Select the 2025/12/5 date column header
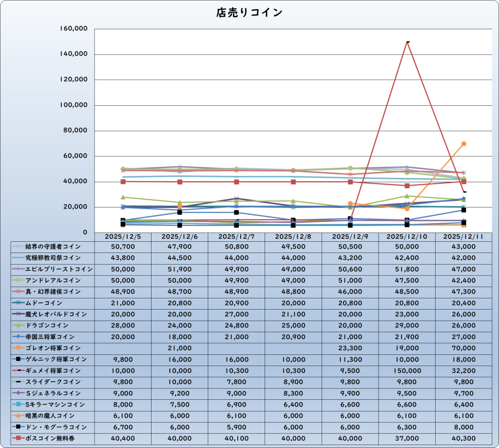499x448 pixels. 122,236
